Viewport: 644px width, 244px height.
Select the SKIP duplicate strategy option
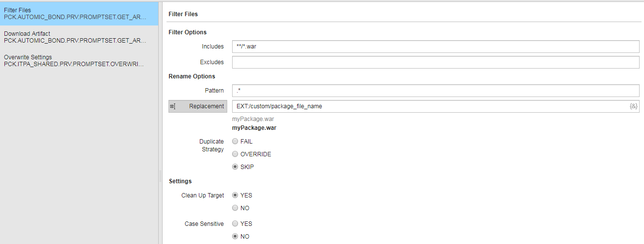[x=235, y=167]
